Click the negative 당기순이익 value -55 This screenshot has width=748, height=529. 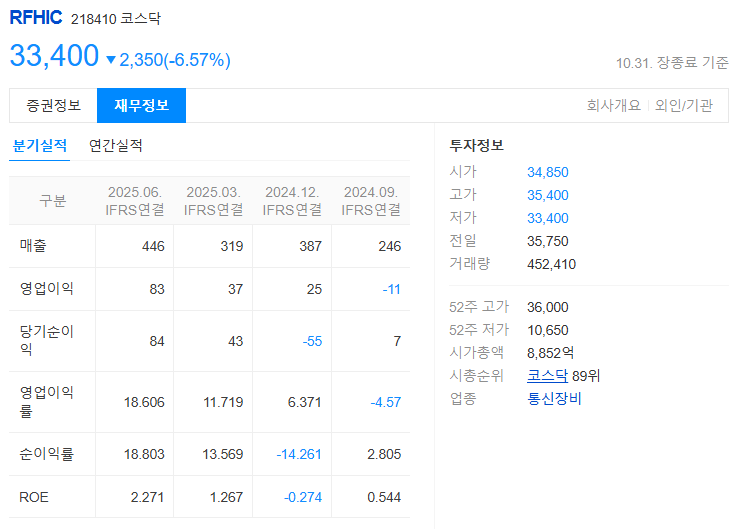(x=312, y=341)
